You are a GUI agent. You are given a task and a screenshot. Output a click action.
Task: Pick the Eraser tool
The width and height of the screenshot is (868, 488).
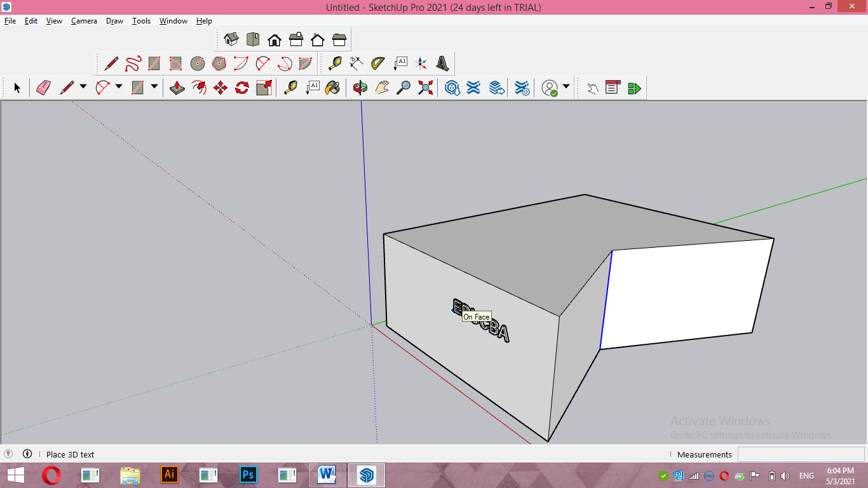point(43,88)
